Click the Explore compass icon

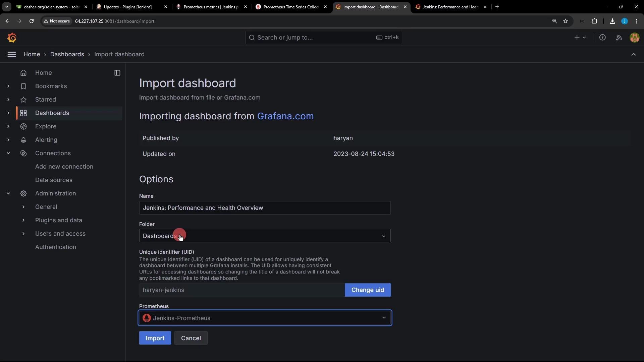coord(23,126)
